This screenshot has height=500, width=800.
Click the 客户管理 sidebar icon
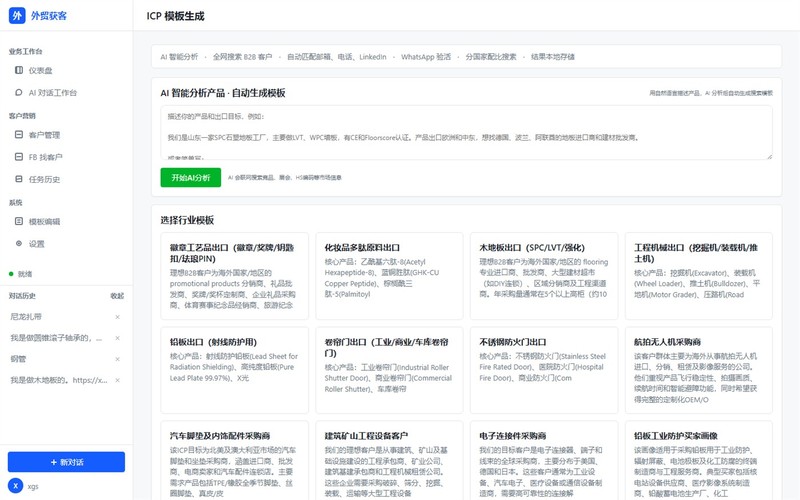pos(19,135)
